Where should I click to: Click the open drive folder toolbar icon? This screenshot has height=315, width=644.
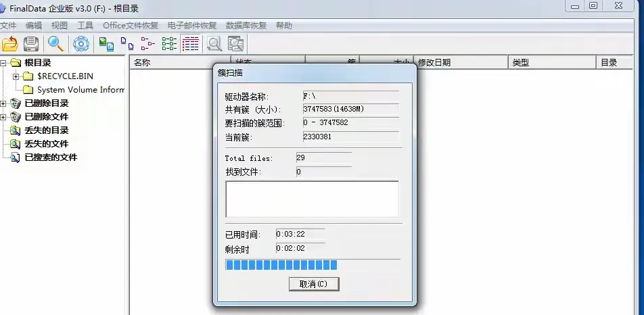10,43
